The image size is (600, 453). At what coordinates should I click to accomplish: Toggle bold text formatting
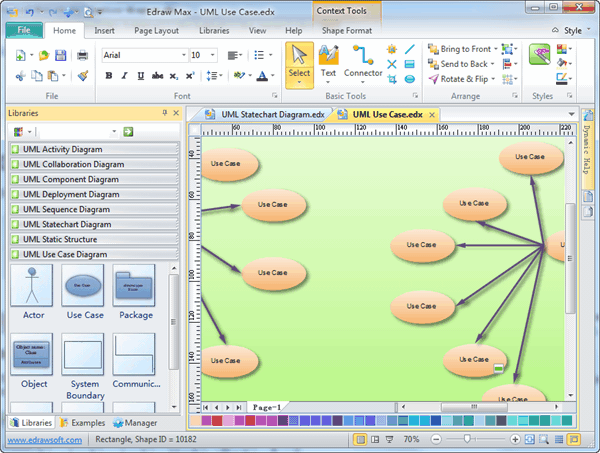click(108, 75)
